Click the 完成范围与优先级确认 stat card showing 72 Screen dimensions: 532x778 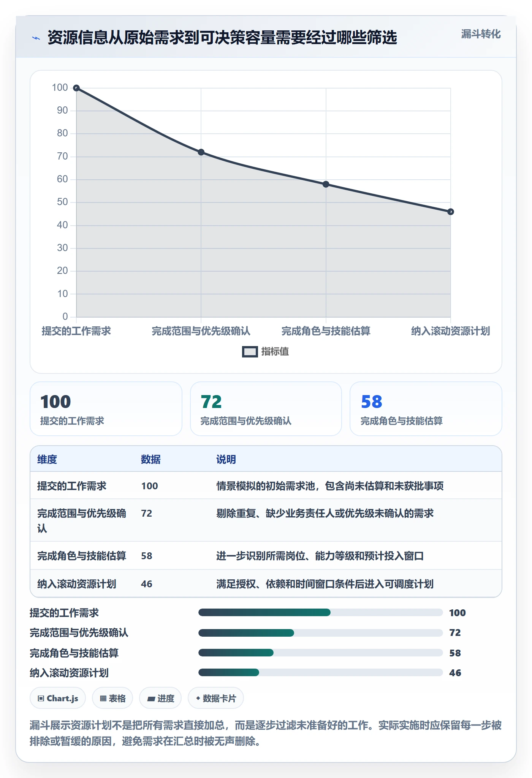(x=266, y=409)
